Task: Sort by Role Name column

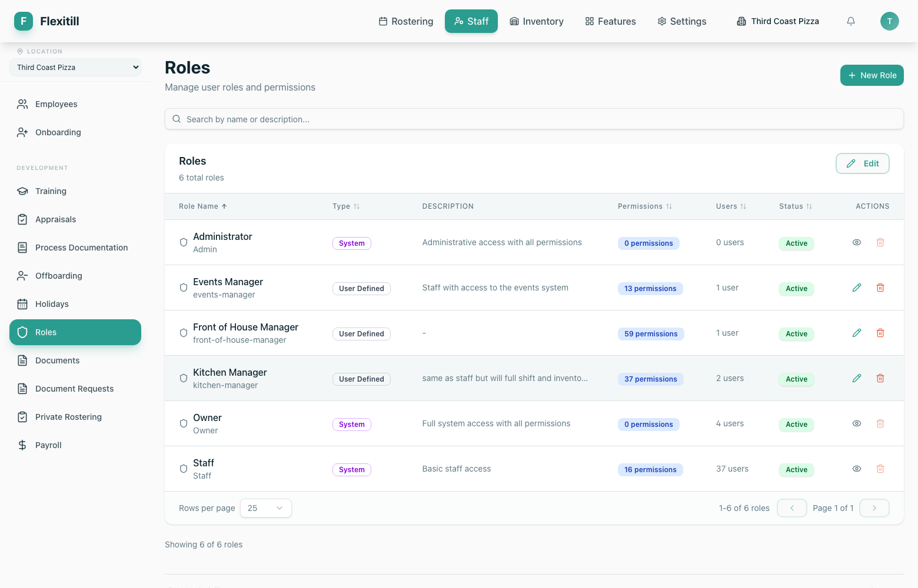Action: pyautogui.click(x=203, y=206)
